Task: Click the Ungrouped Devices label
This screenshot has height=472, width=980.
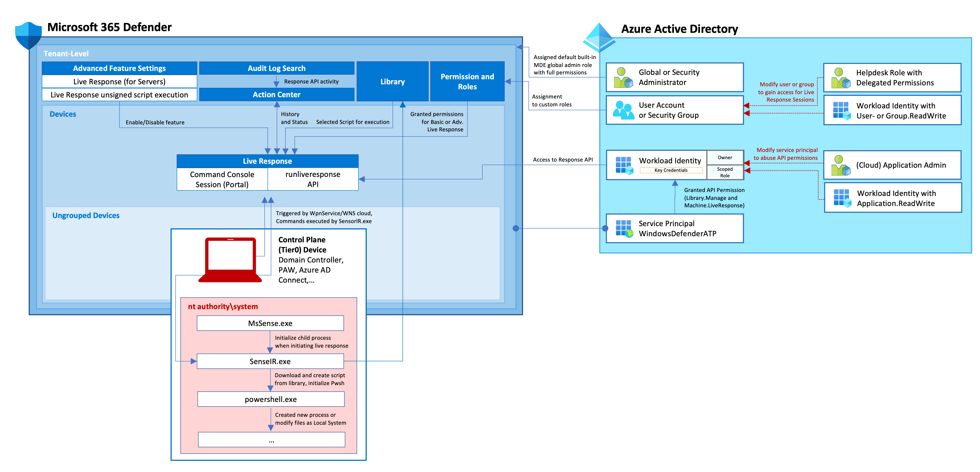Action: tap(86, 216)
